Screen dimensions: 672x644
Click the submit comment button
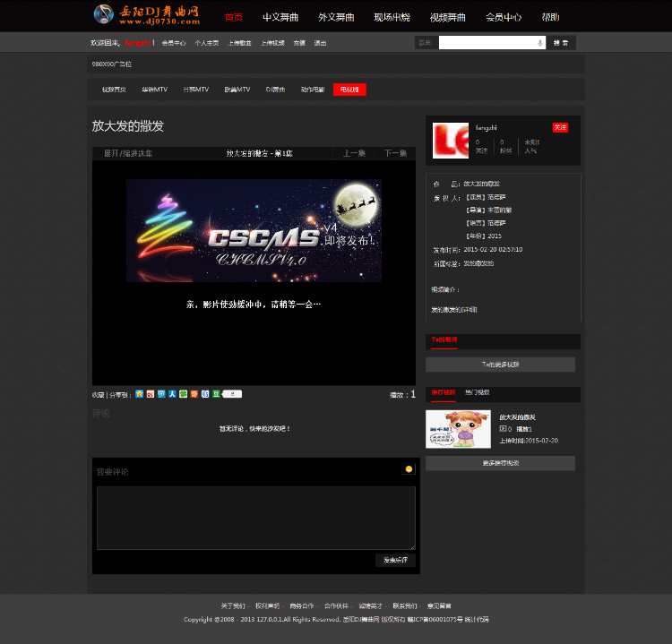pyautogui.click(x=395, y=560)
